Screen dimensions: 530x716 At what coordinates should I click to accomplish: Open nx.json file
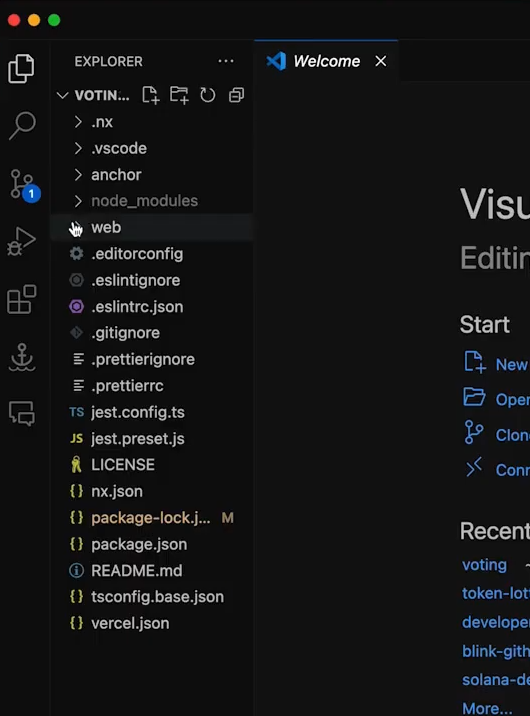[151, 491]
